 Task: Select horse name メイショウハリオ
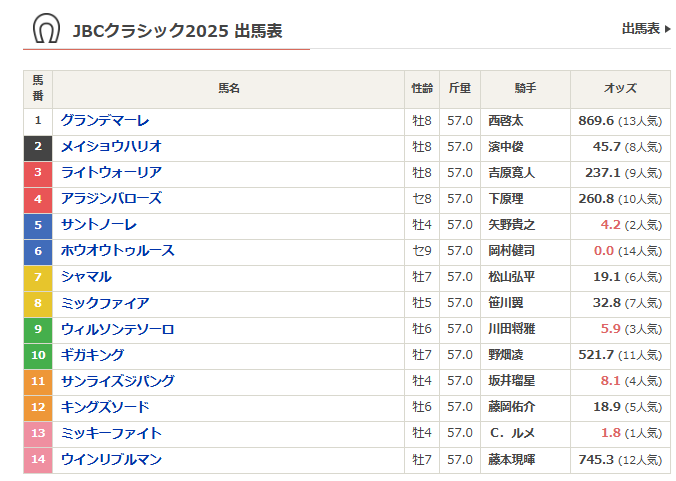point(111,147)
